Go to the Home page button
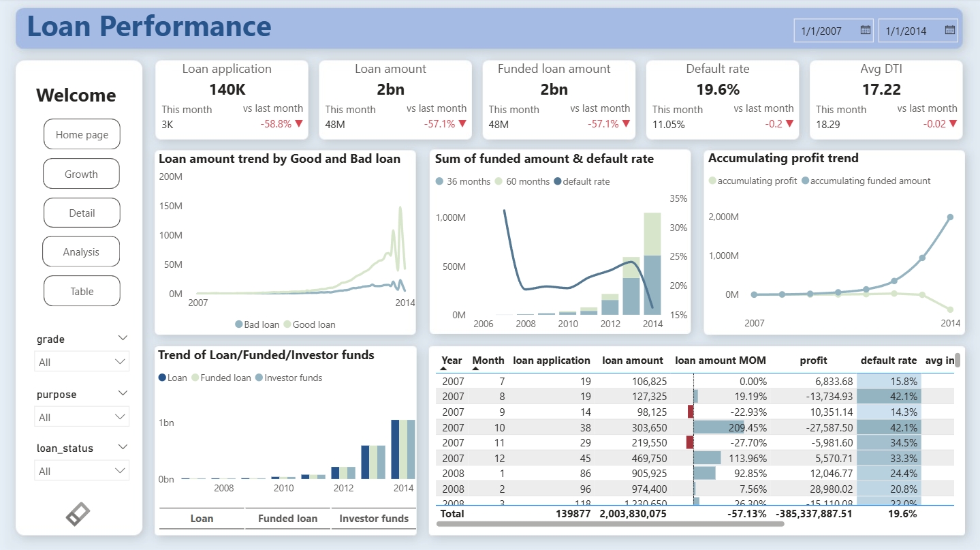 pos(82,134)
